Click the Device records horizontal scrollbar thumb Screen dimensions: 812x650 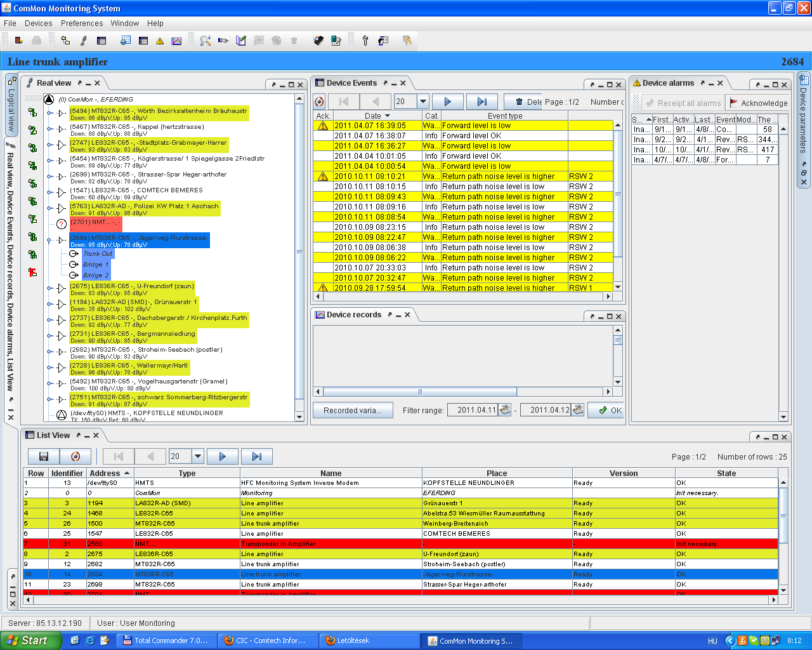[420, 392]
